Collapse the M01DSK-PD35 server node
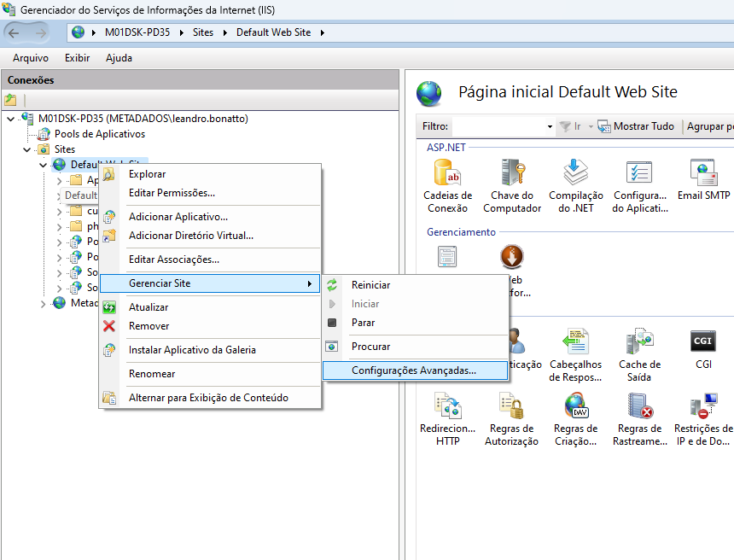This screenshot has width=734, height=560. coord(10,119)
